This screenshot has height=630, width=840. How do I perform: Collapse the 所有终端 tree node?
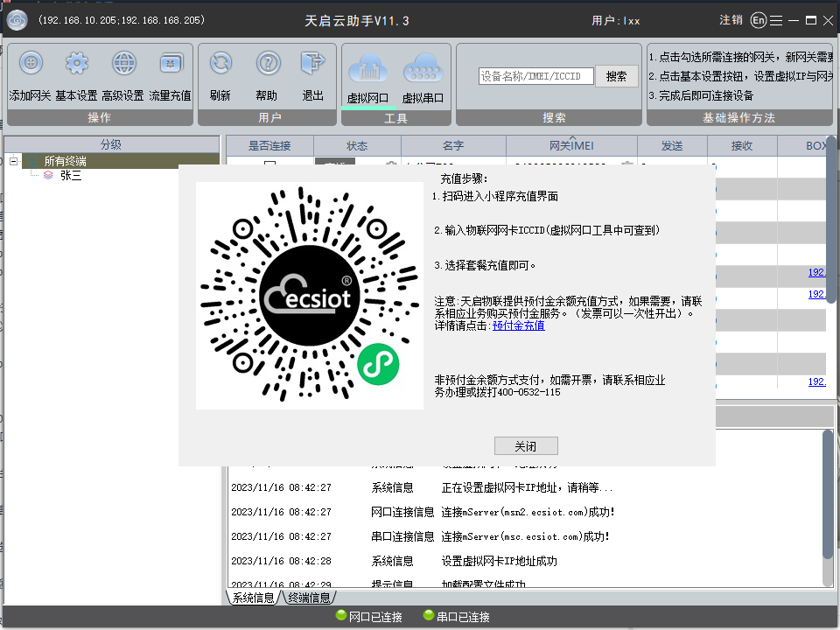tap(14, 161)
